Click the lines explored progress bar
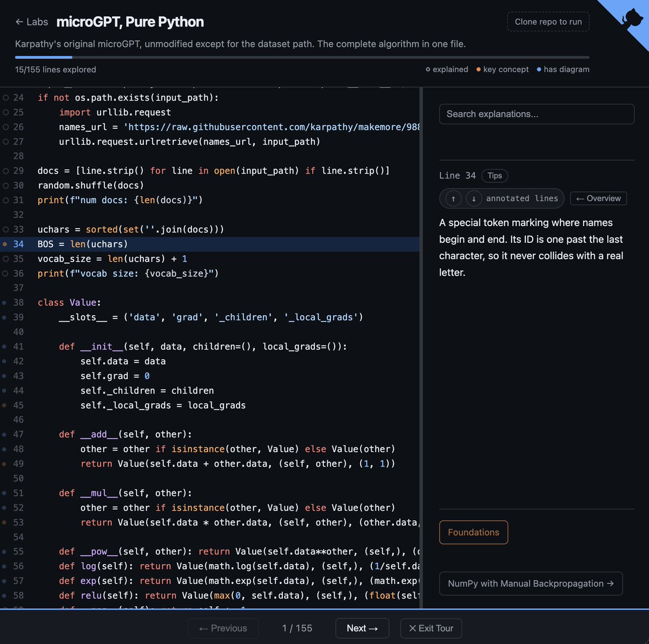 coord(302,57)
